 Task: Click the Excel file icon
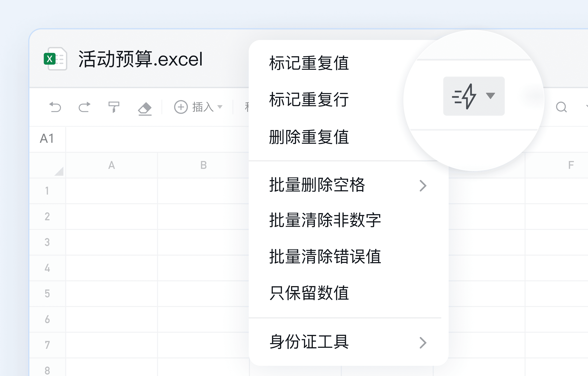pos(55,59)
